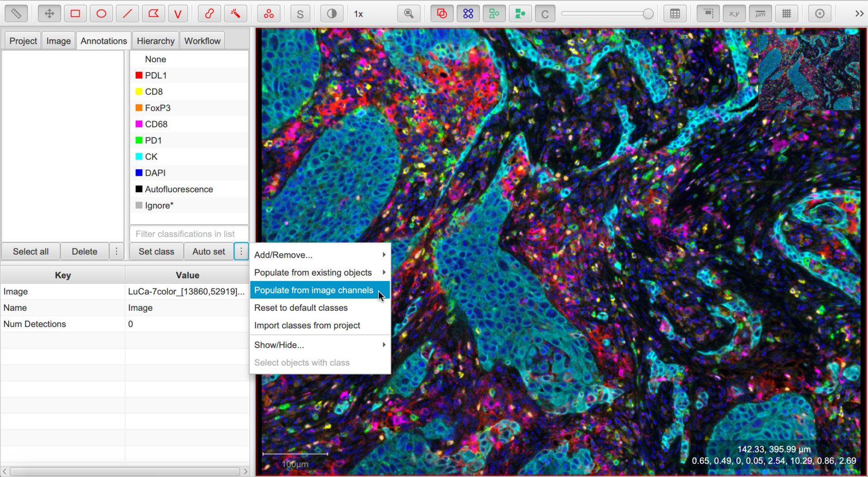This screenshot has width=868, height=477.
Task: Click the zoom to fit icon
Action: [x=409, y=14]
